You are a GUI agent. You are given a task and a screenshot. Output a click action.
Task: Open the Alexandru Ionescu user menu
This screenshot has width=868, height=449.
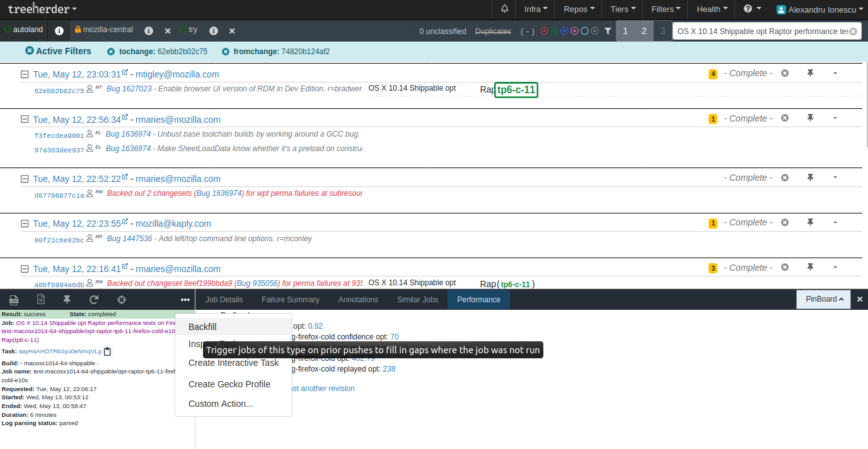[820, 9]
